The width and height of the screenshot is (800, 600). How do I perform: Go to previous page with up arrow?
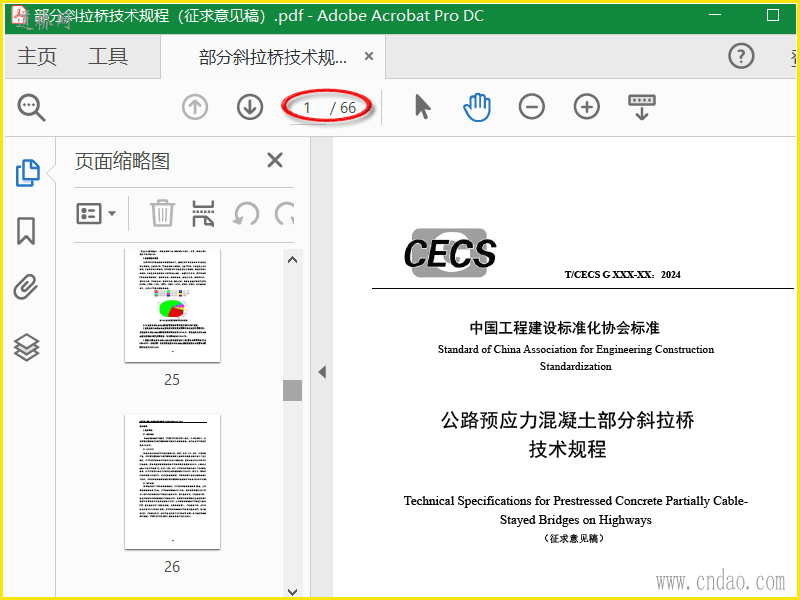195,108
